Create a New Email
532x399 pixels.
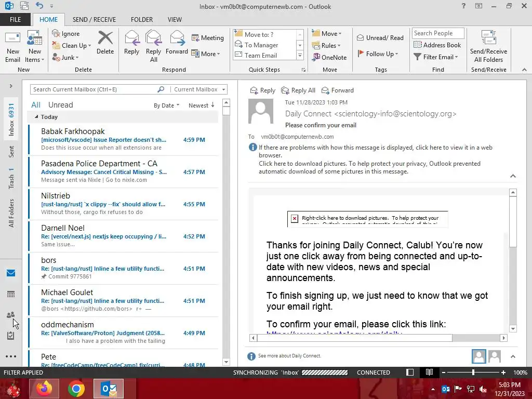click(12, 47)
